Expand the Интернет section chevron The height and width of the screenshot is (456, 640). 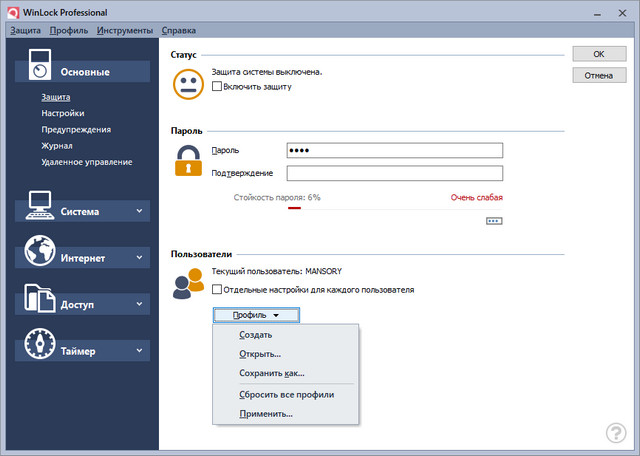139,257
